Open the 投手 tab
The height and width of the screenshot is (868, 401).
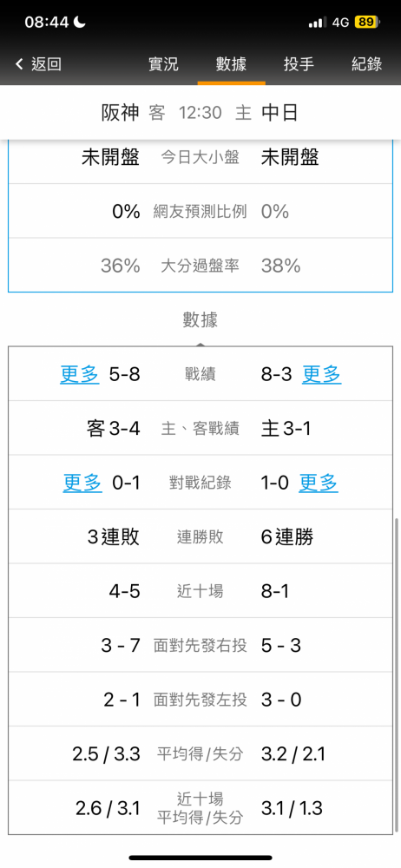tap(299, 64)
